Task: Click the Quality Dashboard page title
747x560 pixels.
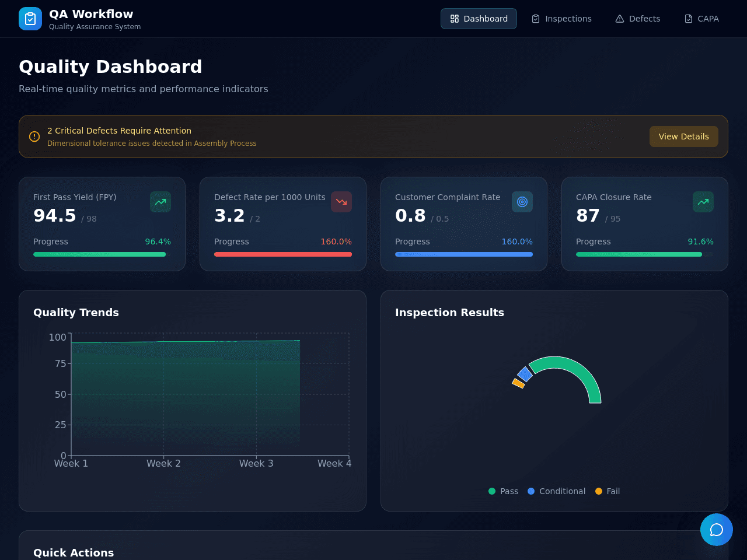Action: coord(110,66)
